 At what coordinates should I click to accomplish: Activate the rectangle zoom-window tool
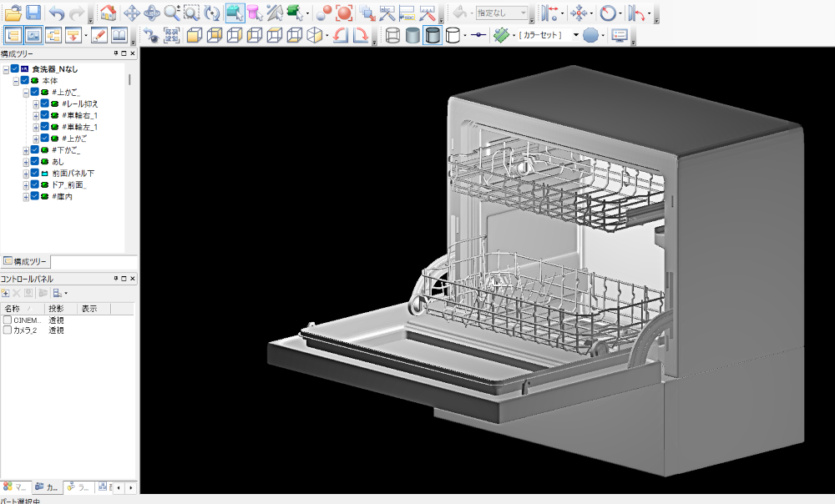click(x=190, y=11)
